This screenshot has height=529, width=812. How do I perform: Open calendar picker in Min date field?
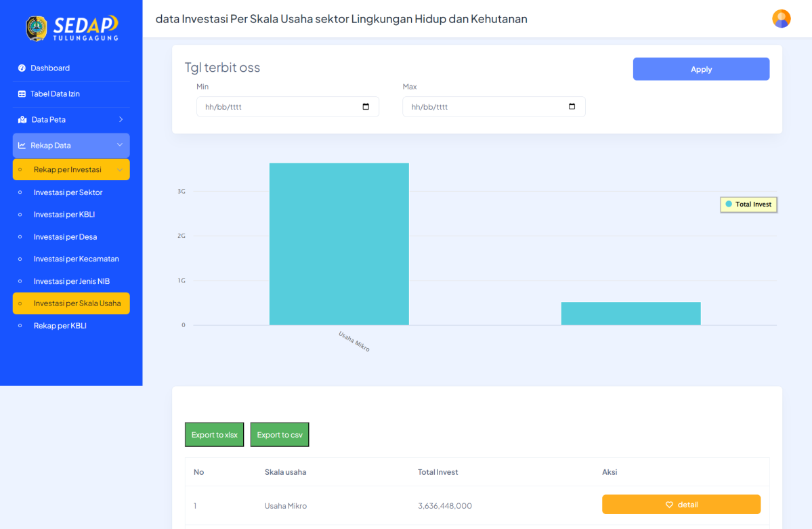click(x=366, y=107)
